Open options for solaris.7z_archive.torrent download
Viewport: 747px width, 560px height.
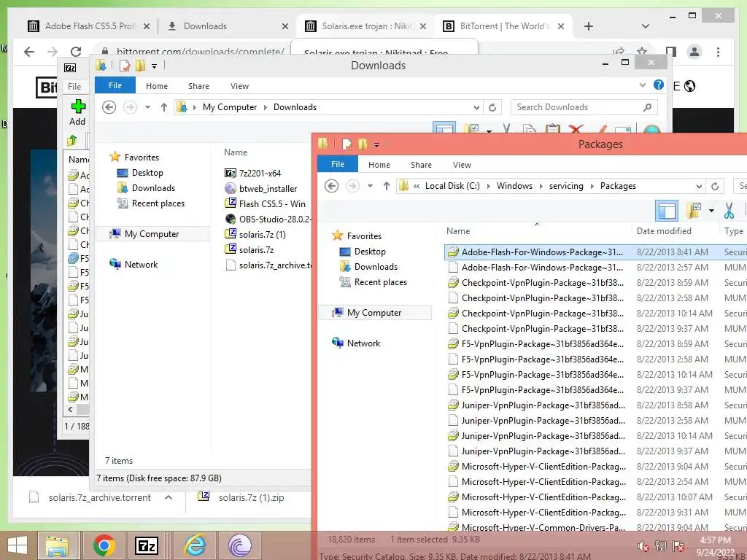[169, 497]
